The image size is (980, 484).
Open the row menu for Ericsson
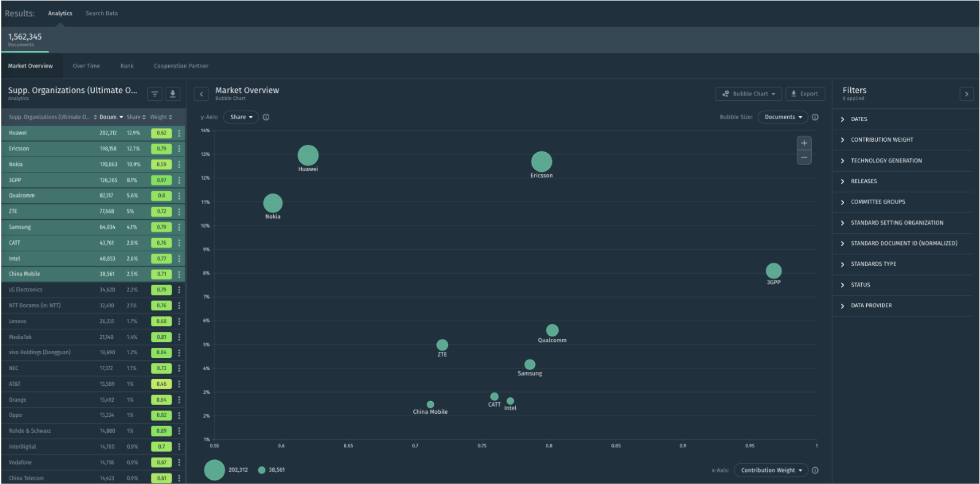tap(179, 149)
